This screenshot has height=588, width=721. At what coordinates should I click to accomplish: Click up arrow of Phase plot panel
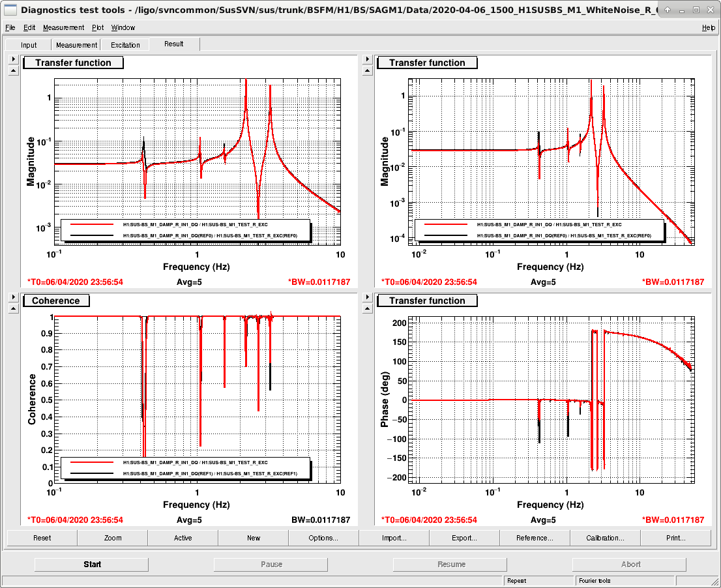367,308
